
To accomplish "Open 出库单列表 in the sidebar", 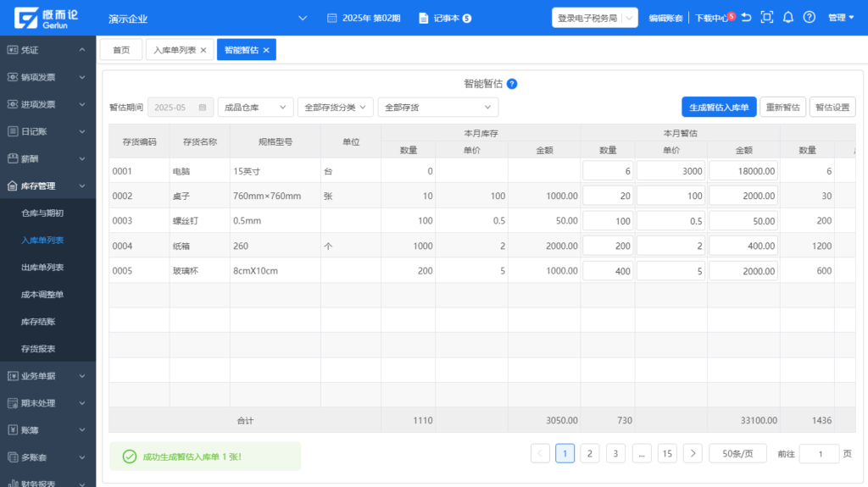I will [42, 268].
